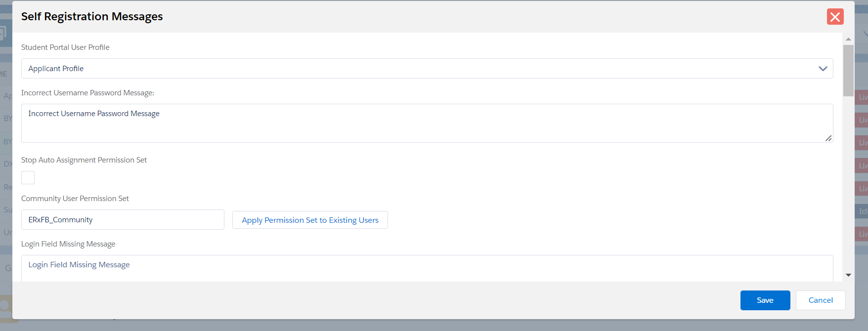This screenshot has height=331, width=868.
Task: Click the Self Registration Messages dialog title
Action: 92,17
